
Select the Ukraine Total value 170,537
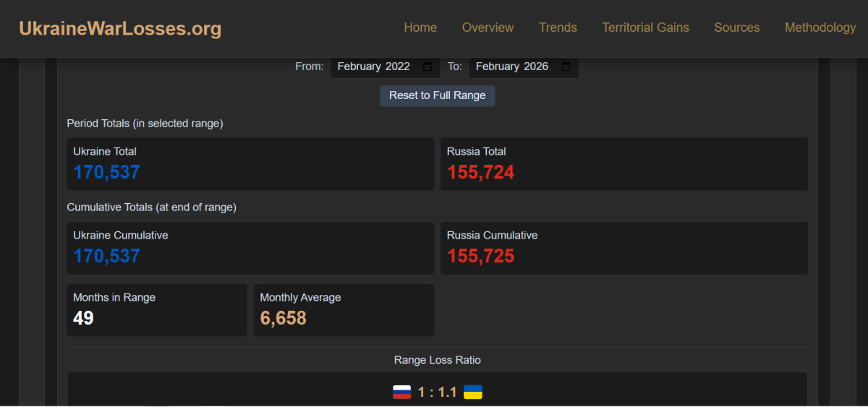click(x=106, y=173)
